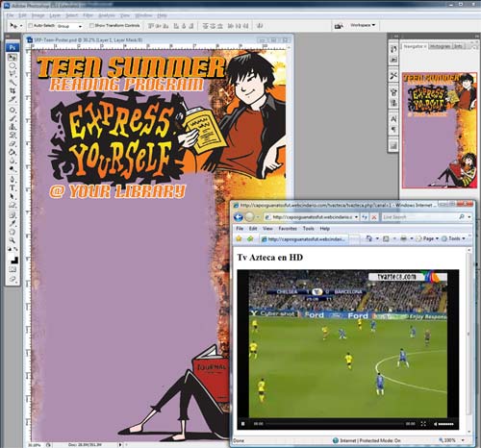This screenshot has width=481, height=448.
Task: Enable the Auto-Select checkbox
Action: 31,25
